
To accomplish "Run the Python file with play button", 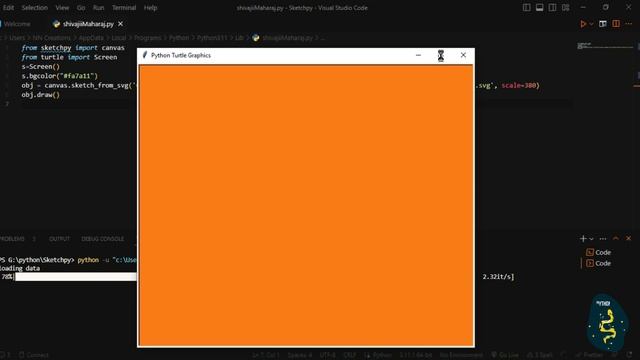I will 583,24.
